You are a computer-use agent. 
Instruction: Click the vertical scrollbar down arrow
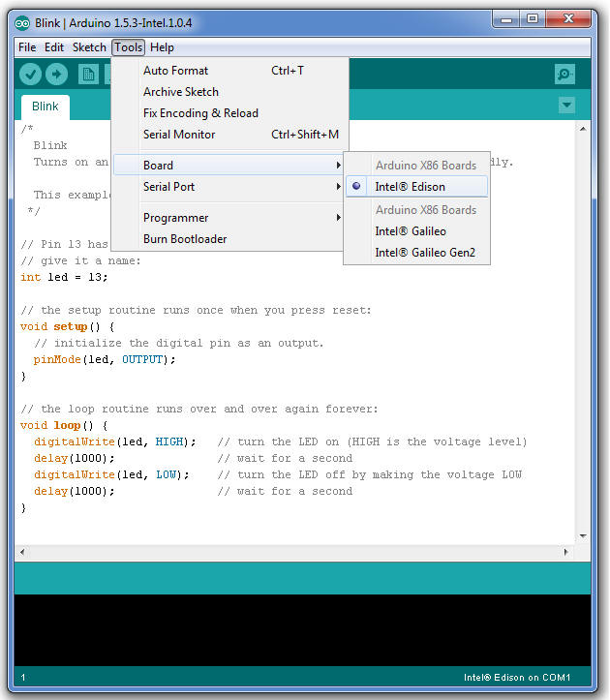pyautogui.click(x=583, y=535)
